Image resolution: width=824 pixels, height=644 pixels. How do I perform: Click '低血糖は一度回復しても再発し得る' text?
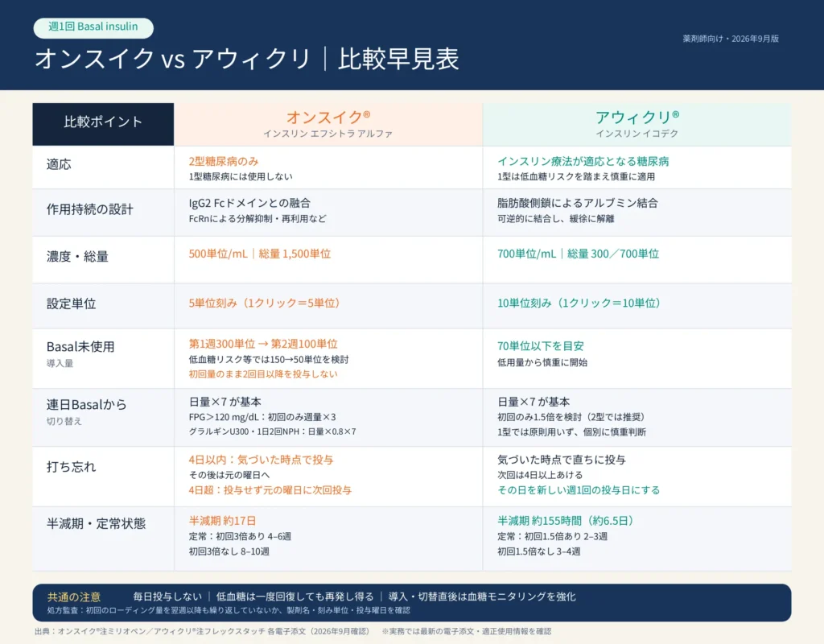pyautogui.click(x=295, y=597)
